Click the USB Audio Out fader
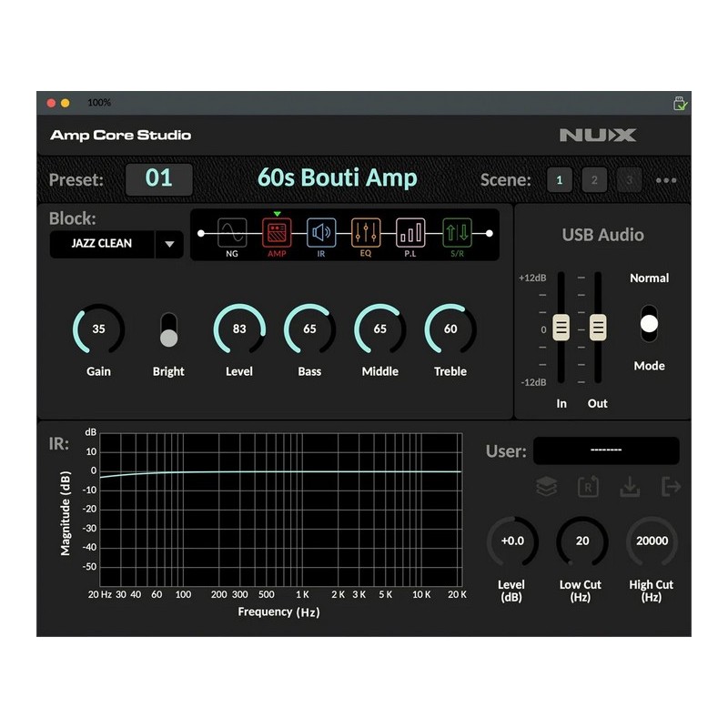 click(598, 328)
